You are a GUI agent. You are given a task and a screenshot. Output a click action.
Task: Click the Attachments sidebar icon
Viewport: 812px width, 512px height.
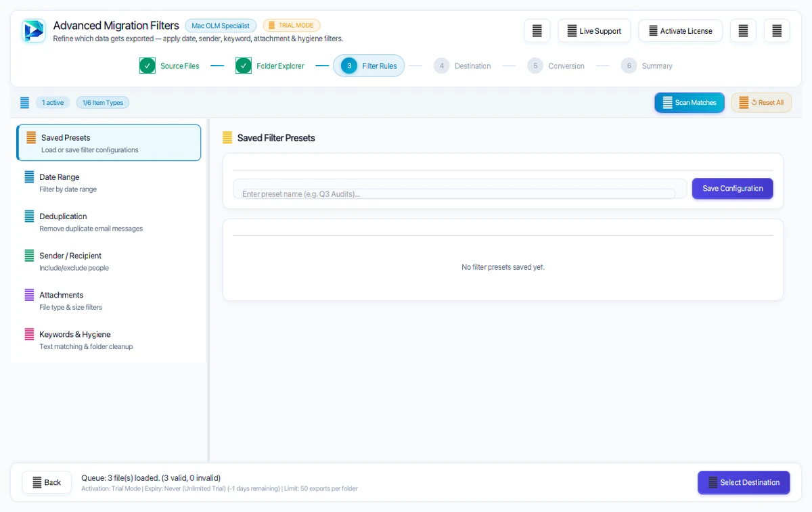(29, 294)
